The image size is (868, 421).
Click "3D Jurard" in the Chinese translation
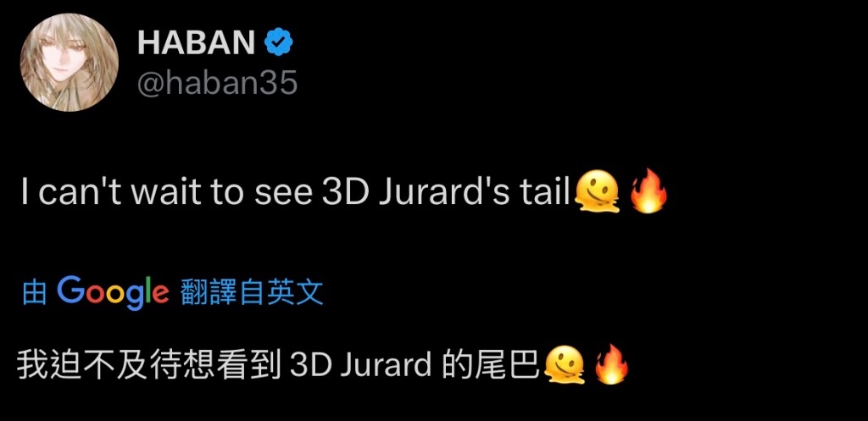click(x=361, y=364)
